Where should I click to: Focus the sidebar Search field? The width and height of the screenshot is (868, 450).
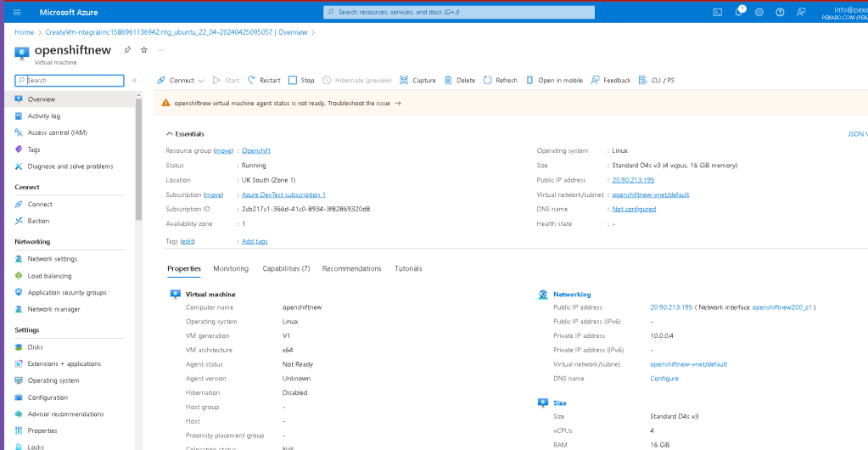coord(70,81)
